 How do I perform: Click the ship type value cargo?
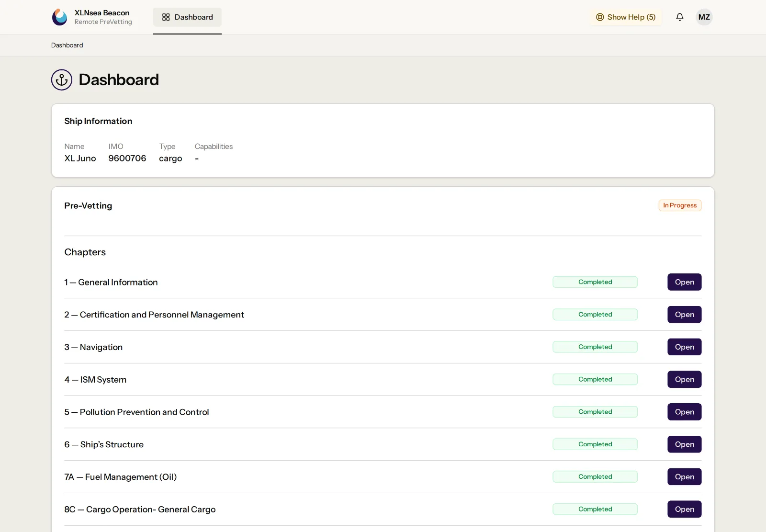[170, 159]
